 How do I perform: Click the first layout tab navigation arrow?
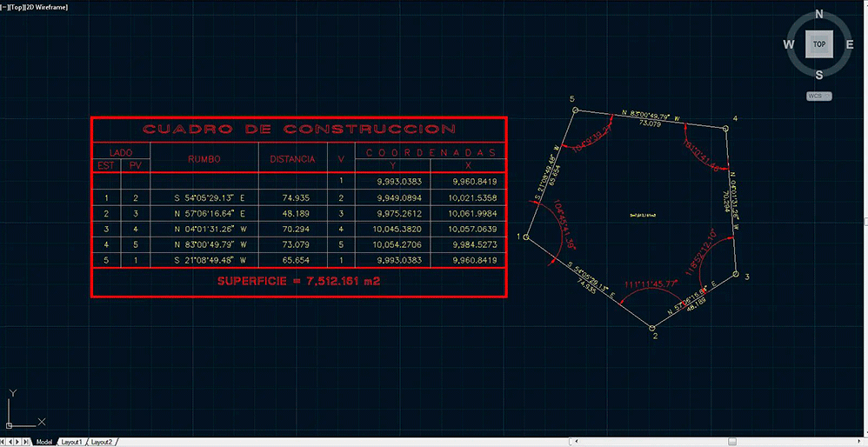coord(3,442)
